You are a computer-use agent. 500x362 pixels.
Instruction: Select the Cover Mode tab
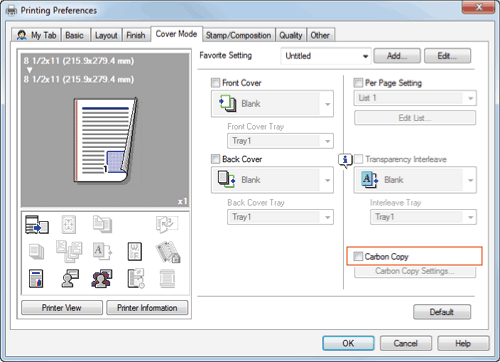176,34
